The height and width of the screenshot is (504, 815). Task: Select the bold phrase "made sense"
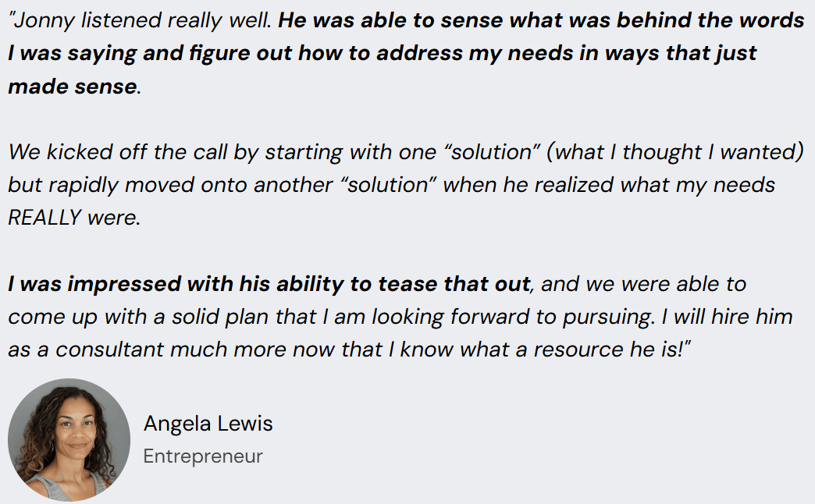point(72,86)
